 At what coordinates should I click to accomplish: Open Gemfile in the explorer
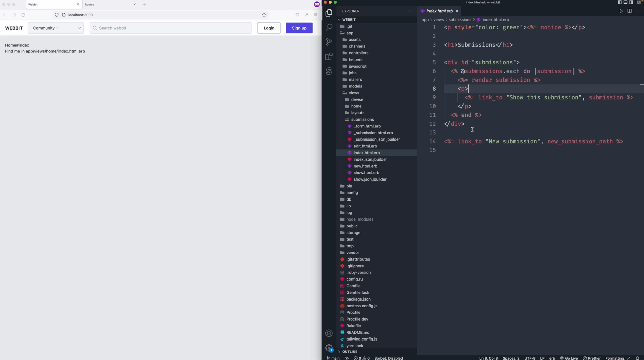[x=353, y=286]
